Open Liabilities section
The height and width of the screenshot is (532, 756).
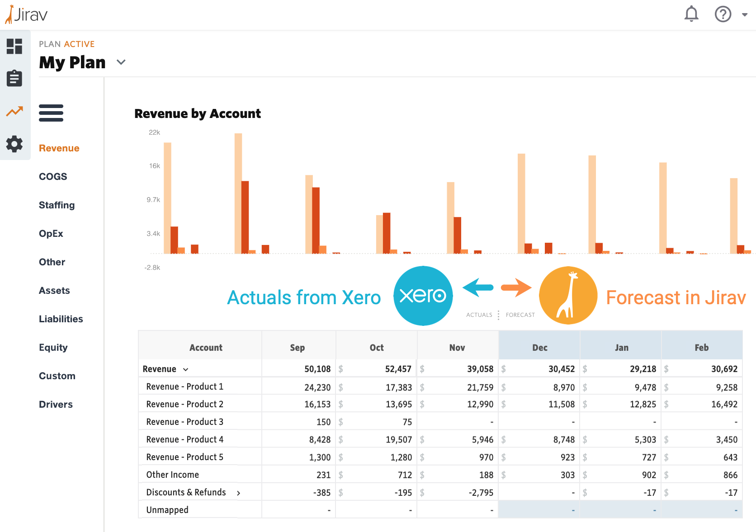[x=61, y=319]
